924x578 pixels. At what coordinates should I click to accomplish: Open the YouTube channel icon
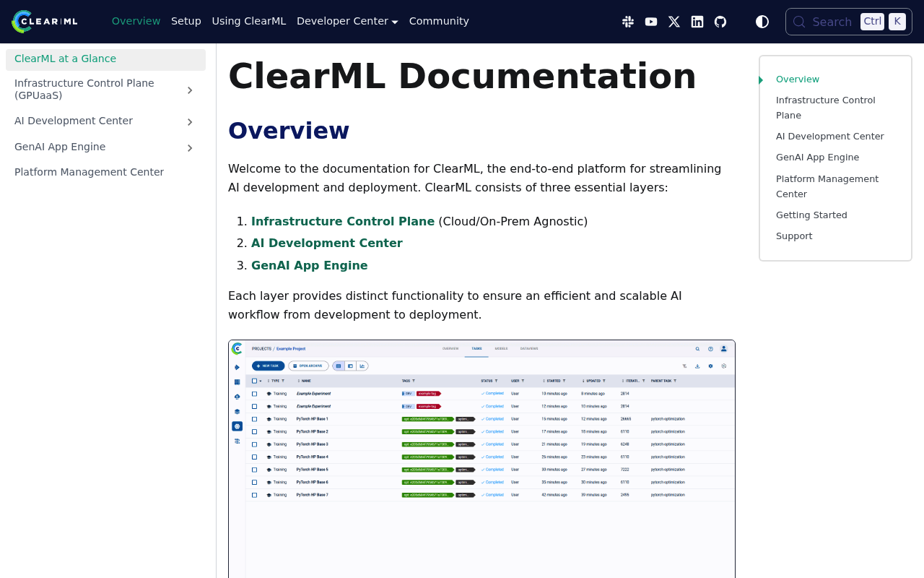tap(651, 22)
